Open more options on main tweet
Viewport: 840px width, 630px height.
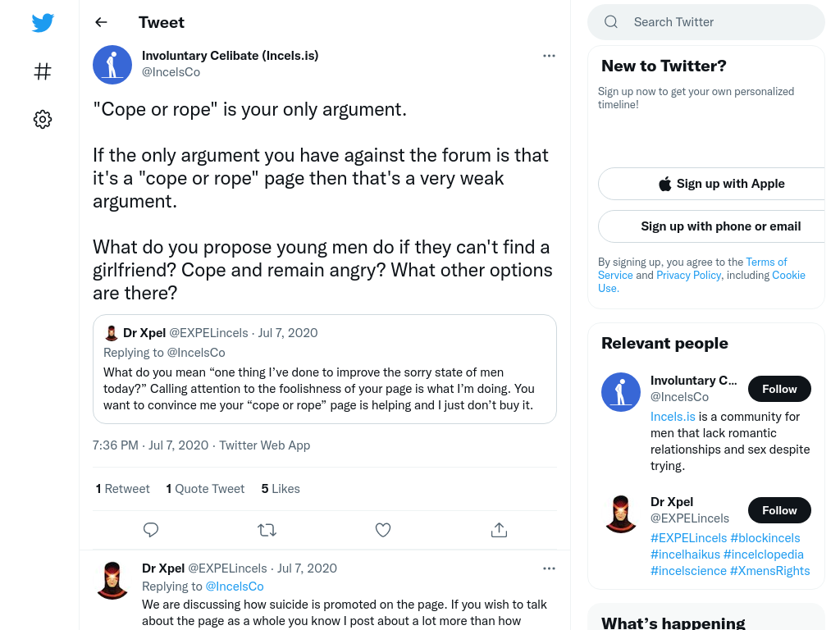[x=549, y=56]
